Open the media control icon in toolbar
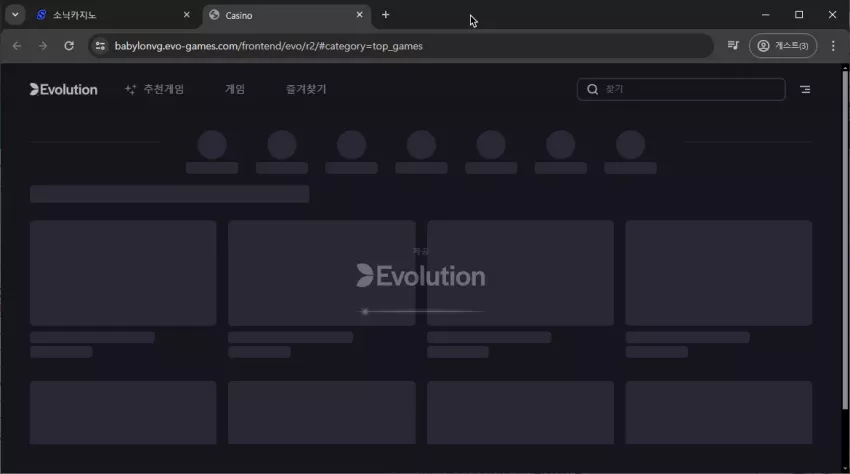Screen dimensions: 850x474 (733, 46)
